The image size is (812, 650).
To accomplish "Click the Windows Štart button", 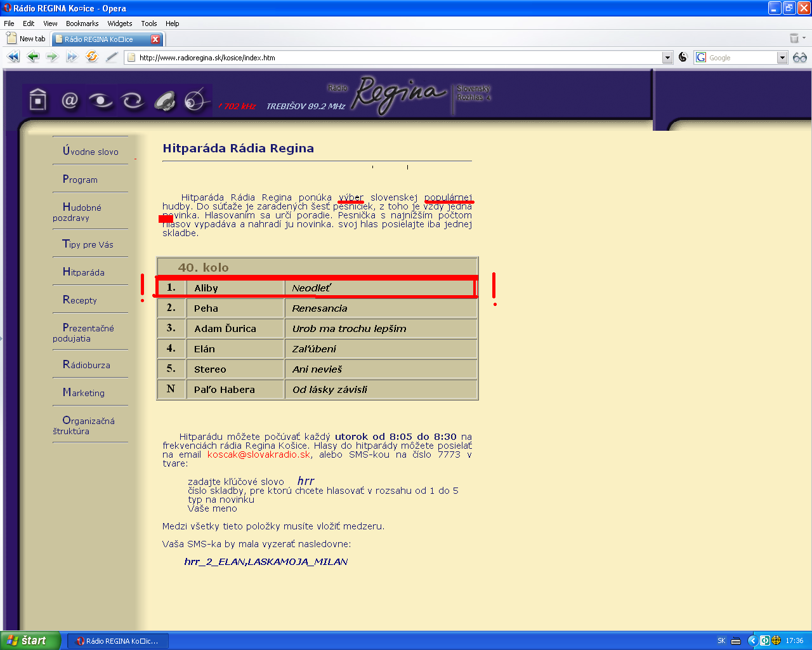I will (30, 640).
